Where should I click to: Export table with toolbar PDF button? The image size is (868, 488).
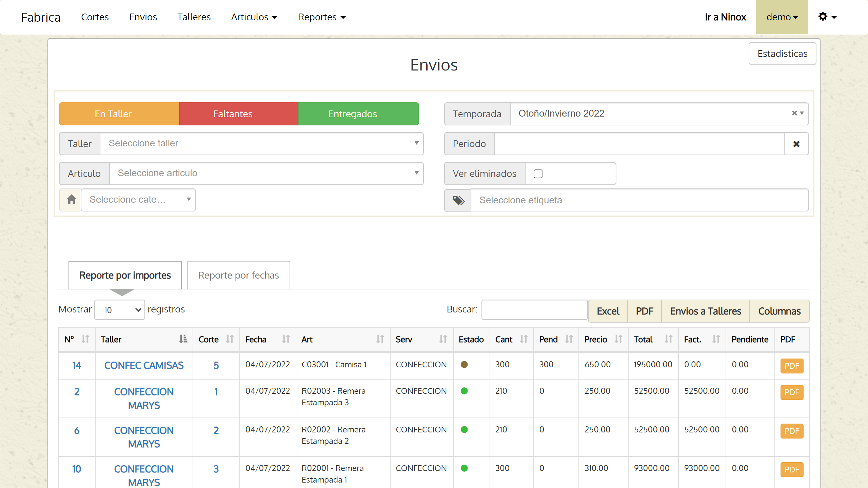[645, 311]
